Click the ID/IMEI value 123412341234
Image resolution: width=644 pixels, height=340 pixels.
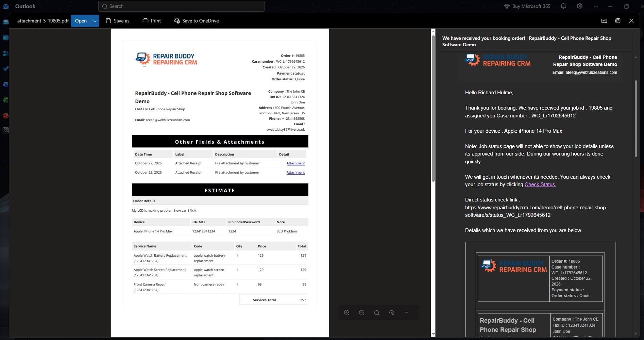point(204,231)
